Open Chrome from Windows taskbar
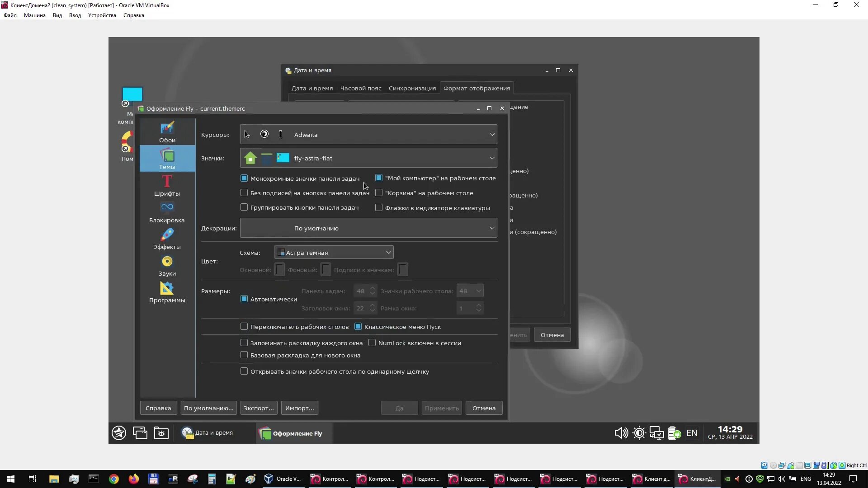The image size is (868, 488). [114, 479]
